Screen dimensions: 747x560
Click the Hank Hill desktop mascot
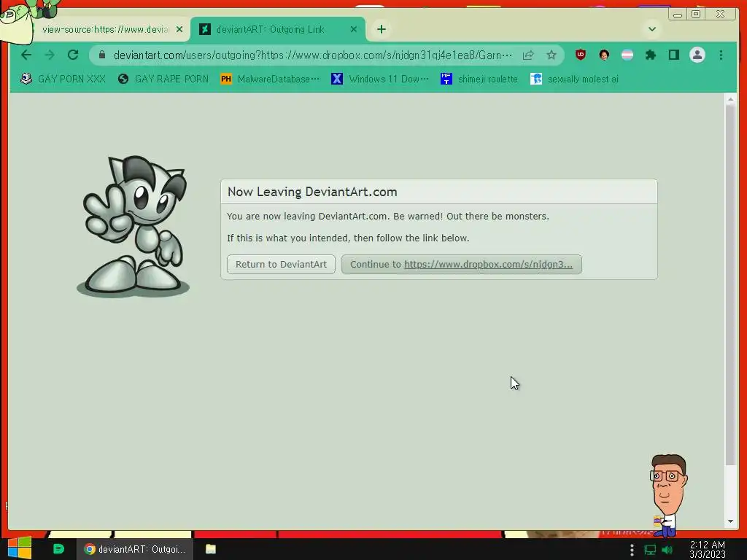point(668,495)
